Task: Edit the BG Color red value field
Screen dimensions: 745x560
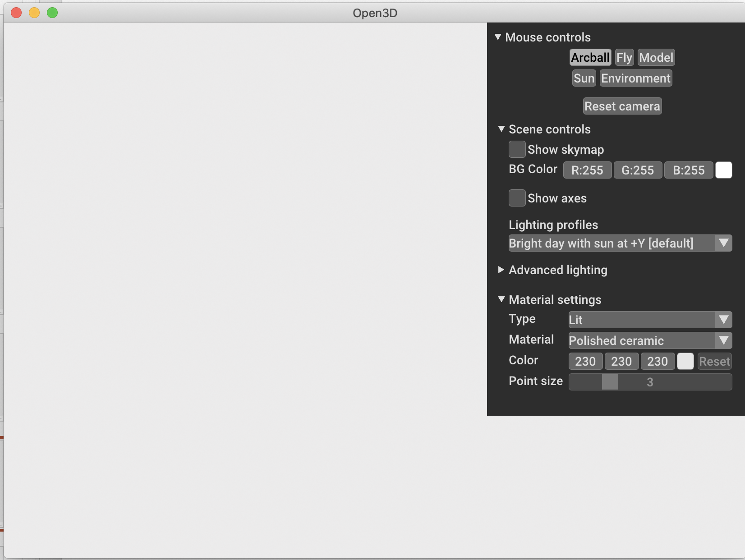Action: (587, 170)
